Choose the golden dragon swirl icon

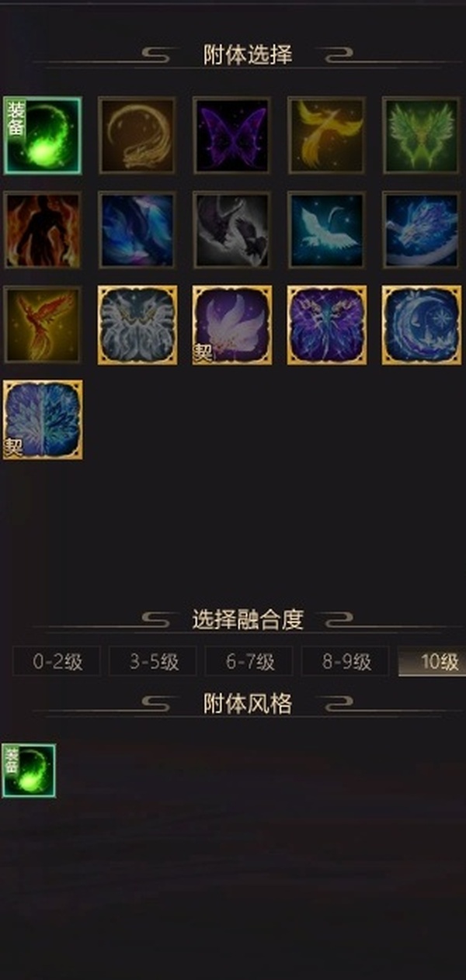[x=137, y=135]
